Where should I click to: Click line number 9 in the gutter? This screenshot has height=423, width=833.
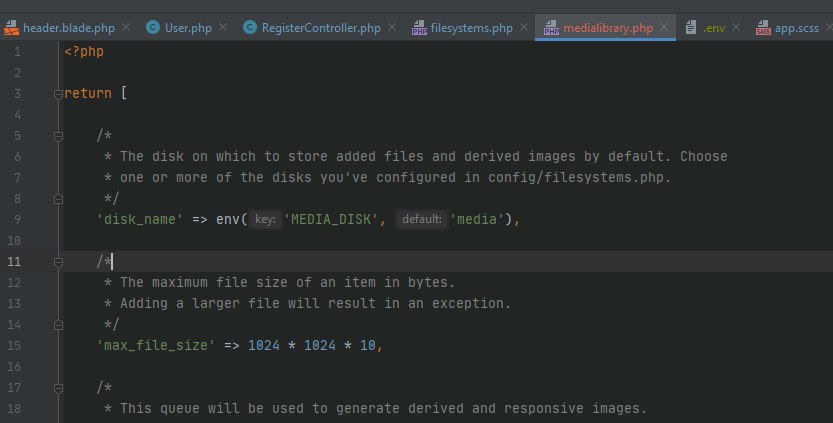coord(17,219)
